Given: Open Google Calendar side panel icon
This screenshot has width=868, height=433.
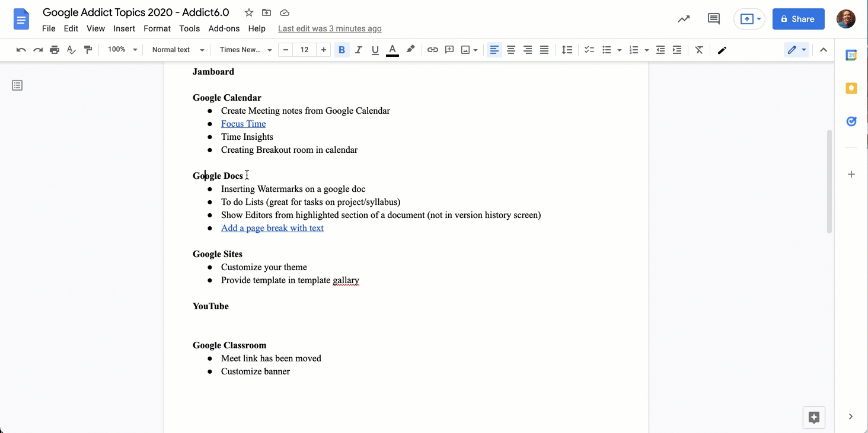Looking at the screenshot, I should (x=851, y=55).
